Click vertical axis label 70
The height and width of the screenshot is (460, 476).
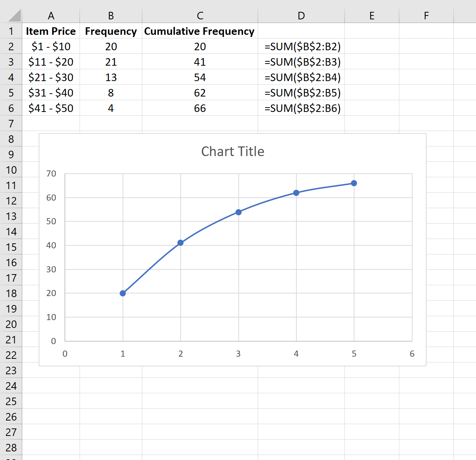tap(51, 174)
